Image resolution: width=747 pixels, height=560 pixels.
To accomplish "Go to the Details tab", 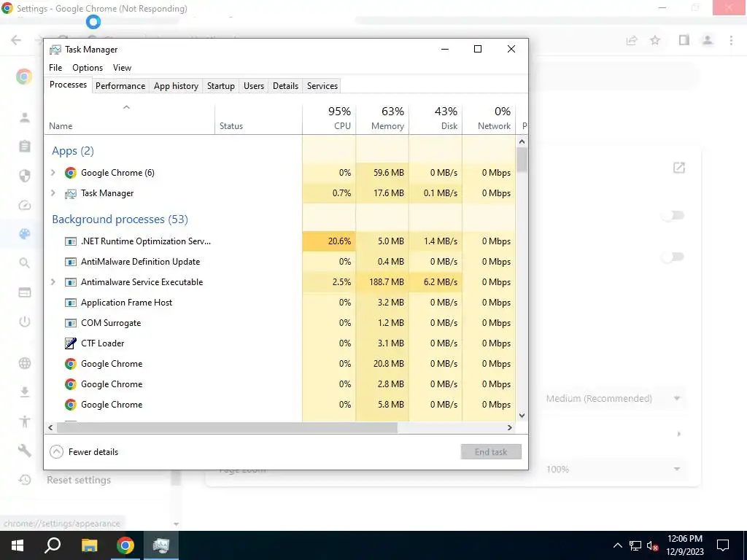I will tap(285, 86).
